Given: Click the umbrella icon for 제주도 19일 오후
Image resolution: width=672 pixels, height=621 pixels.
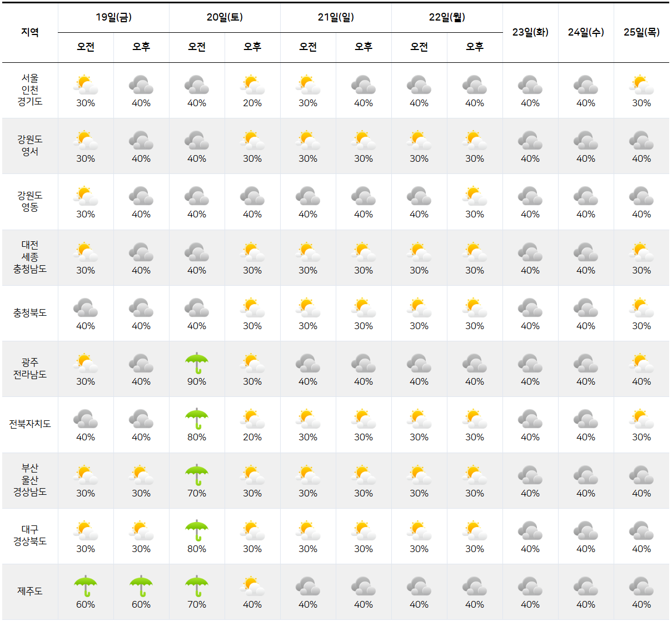Looking at the screenshot, I should 141,587.
